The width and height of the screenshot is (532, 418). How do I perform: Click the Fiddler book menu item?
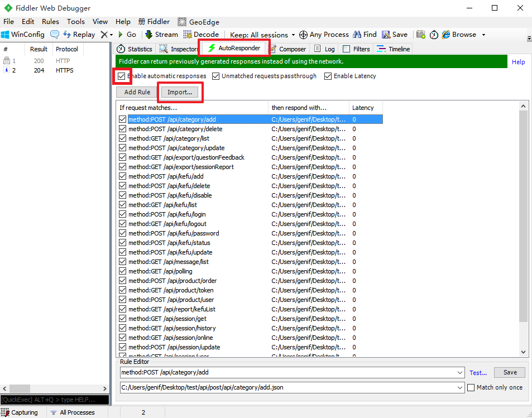(x=154, y=22)
